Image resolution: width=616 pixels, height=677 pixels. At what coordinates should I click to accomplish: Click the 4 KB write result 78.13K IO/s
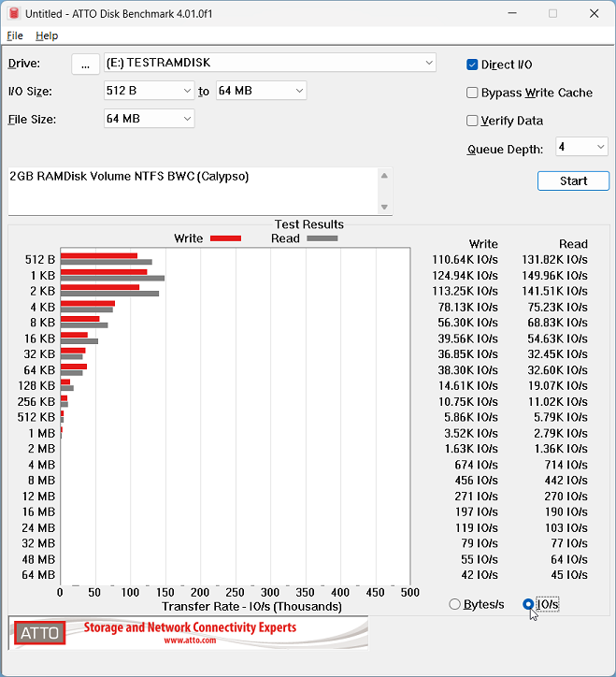coord(468,307)
